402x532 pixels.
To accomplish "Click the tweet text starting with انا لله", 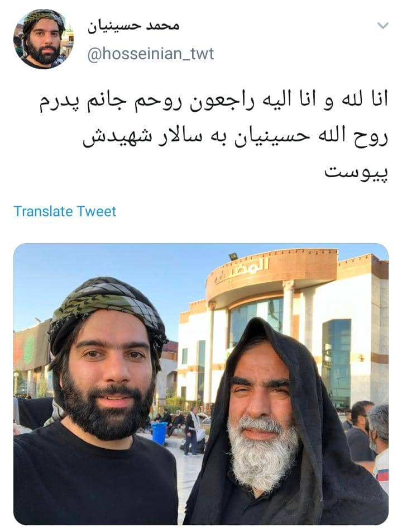I will pyautogui.click(x=213, y=135).
